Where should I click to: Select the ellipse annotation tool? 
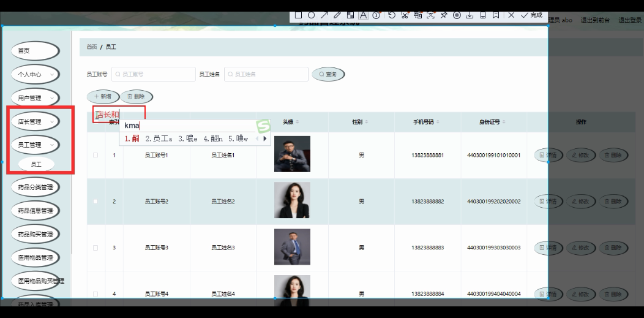pyautogui.click(x=312, y=15)
